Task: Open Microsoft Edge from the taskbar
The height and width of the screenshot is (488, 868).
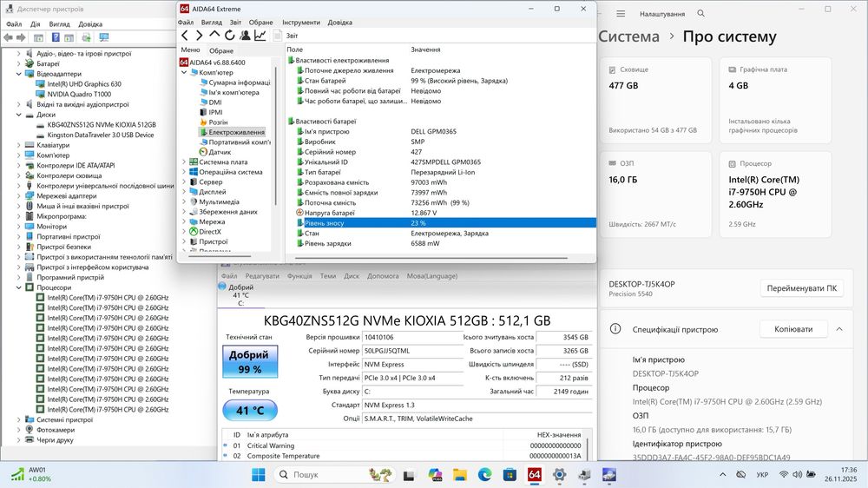Action: click(484, 475)
